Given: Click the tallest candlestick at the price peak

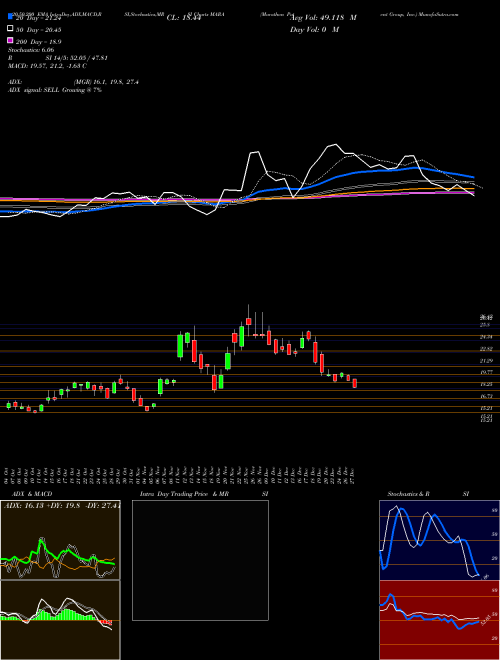Looking at the screenshot, I should [248, 320].
